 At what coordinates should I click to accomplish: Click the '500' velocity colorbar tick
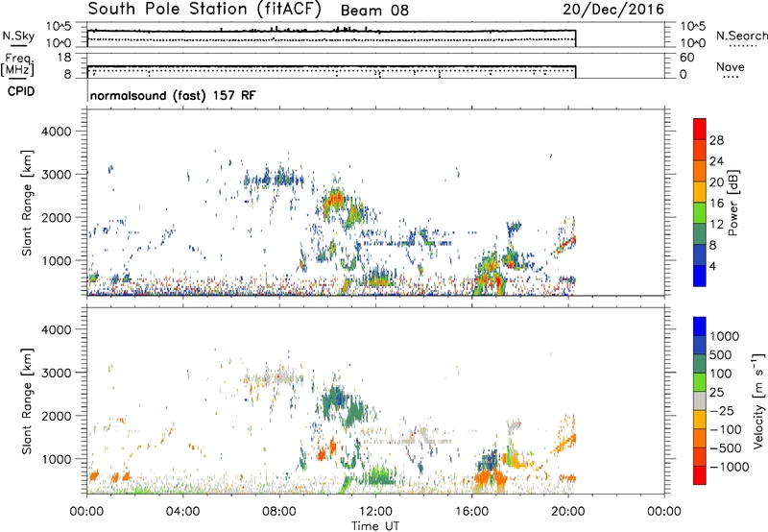coord(720,354)
